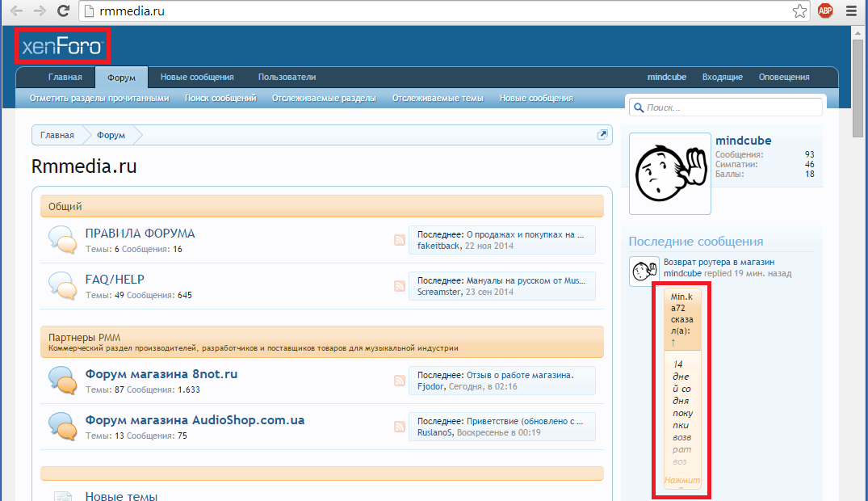Image resolution: width=868 pixels, height=501 pixels.
Task: Click the speech bubble icon beside FAQ/HELP
Action: click(x=62, y=286)
